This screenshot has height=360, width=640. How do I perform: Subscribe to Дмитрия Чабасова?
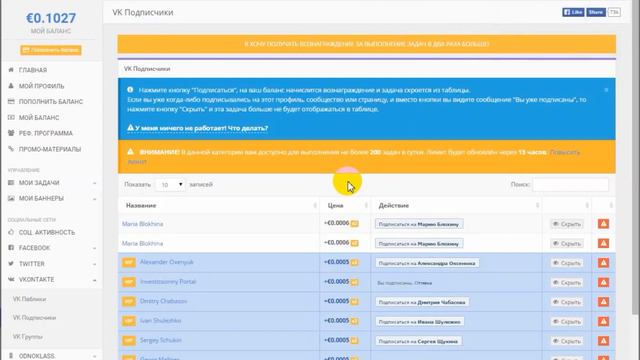(422, 302)
